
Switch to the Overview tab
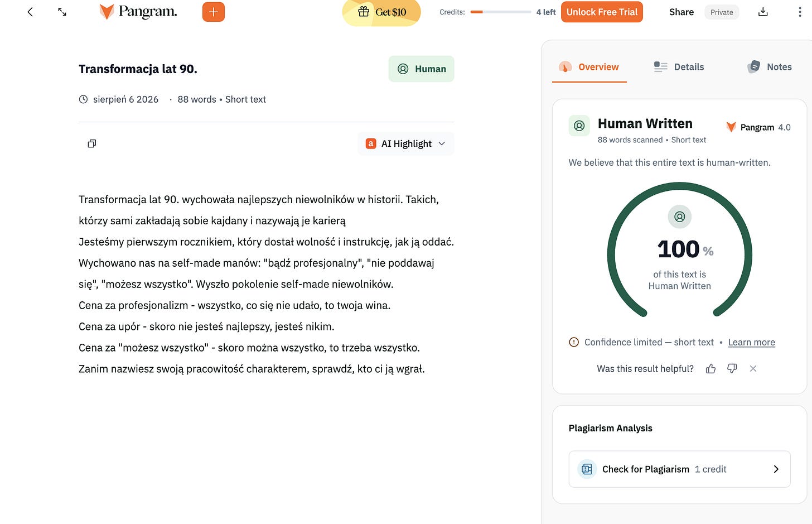point(589,67)
